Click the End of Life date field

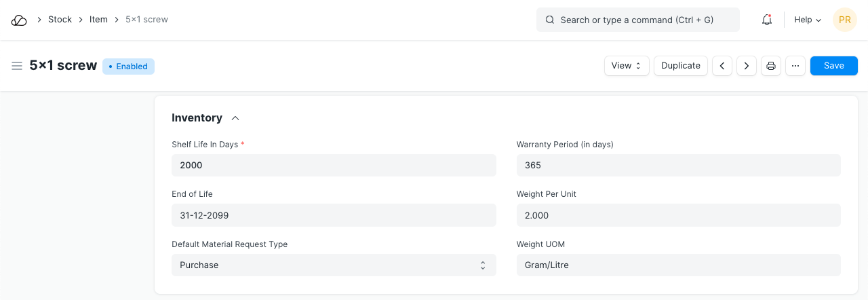pyautogui.click(x=334, y=216)
